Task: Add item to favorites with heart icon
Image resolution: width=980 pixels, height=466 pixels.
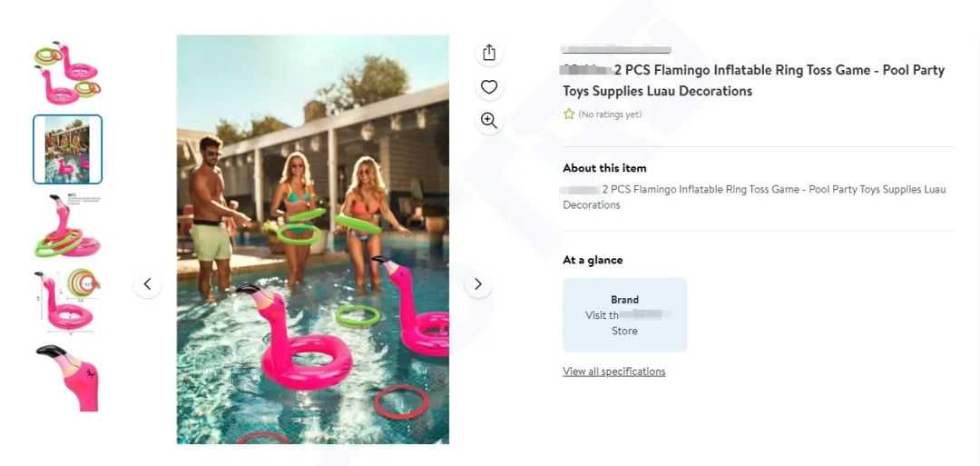Action: click(x=489, y=87)
